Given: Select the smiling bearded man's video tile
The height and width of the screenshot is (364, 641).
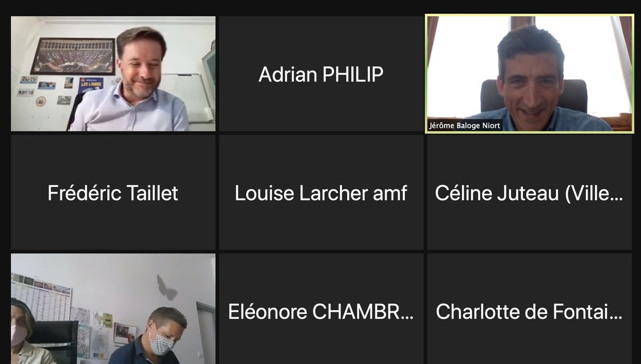Looking at the screenshot, I should [x=113, y=74].
